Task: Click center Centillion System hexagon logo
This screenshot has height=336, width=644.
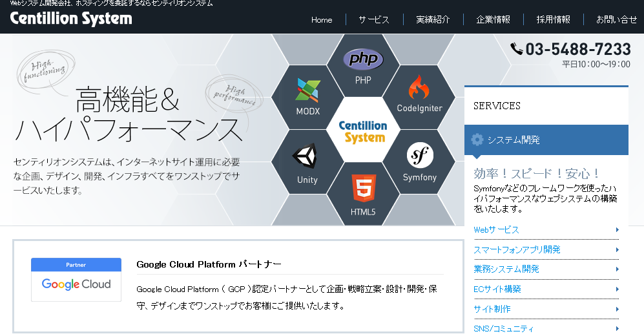Action: click(x=363, y=131)
